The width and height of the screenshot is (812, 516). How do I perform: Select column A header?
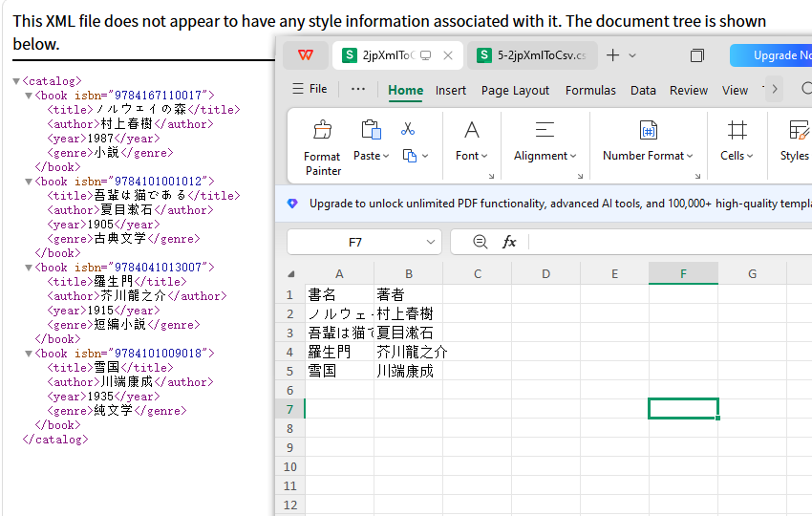pos(339,273)
